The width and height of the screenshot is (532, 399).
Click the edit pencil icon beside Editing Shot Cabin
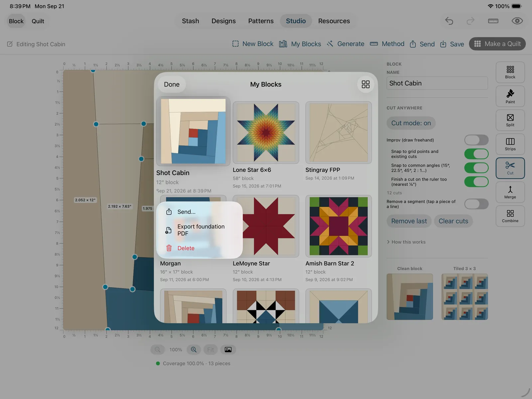10,44
